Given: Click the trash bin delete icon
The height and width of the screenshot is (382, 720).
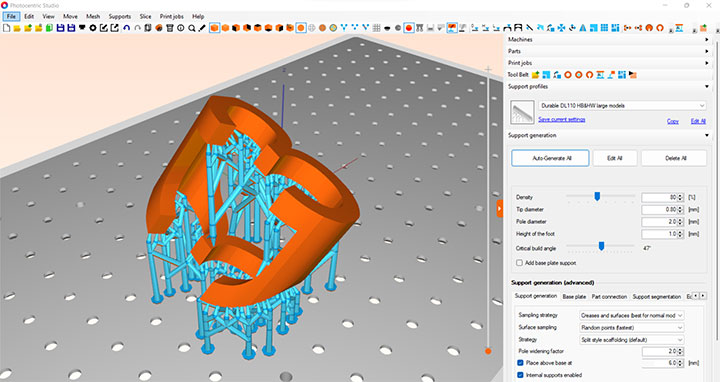Looking at the screenshot, I should (x=169, y=28).
